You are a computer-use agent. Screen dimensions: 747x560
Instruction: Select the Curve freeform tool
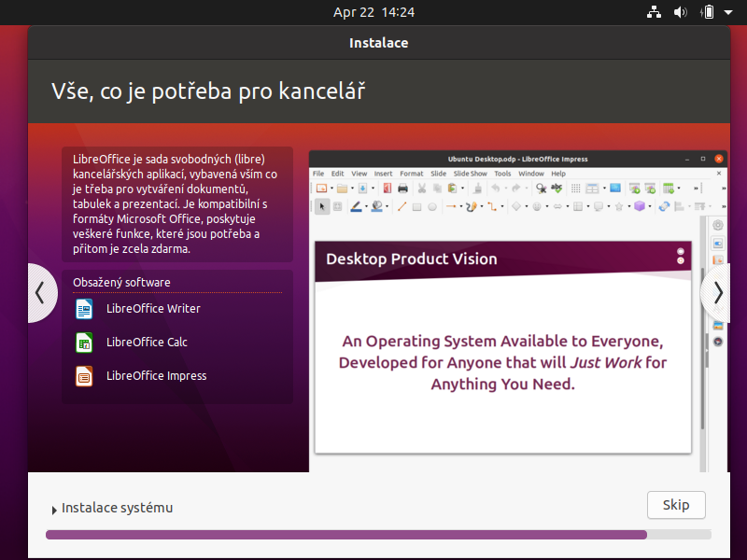(472, 206)
